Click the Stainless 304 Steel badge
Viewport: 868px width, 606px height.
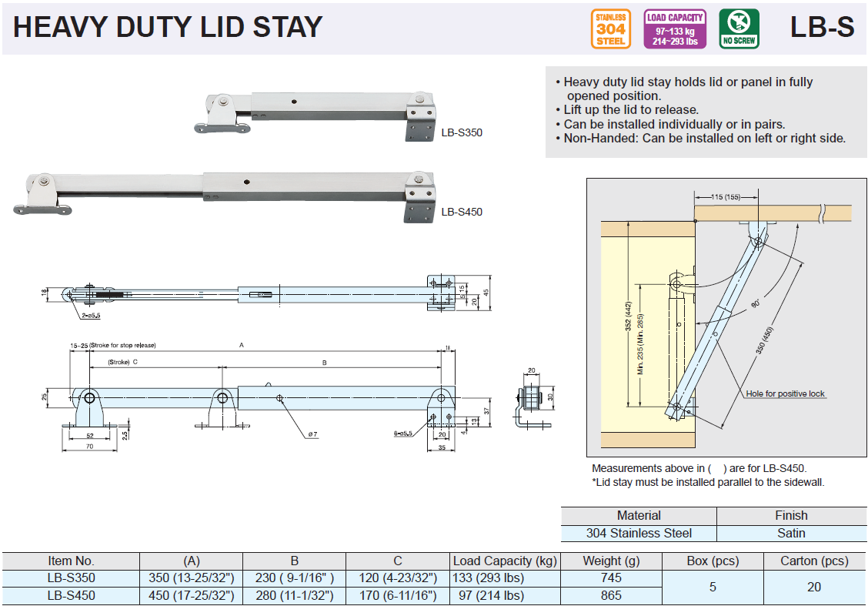(610, 28)
